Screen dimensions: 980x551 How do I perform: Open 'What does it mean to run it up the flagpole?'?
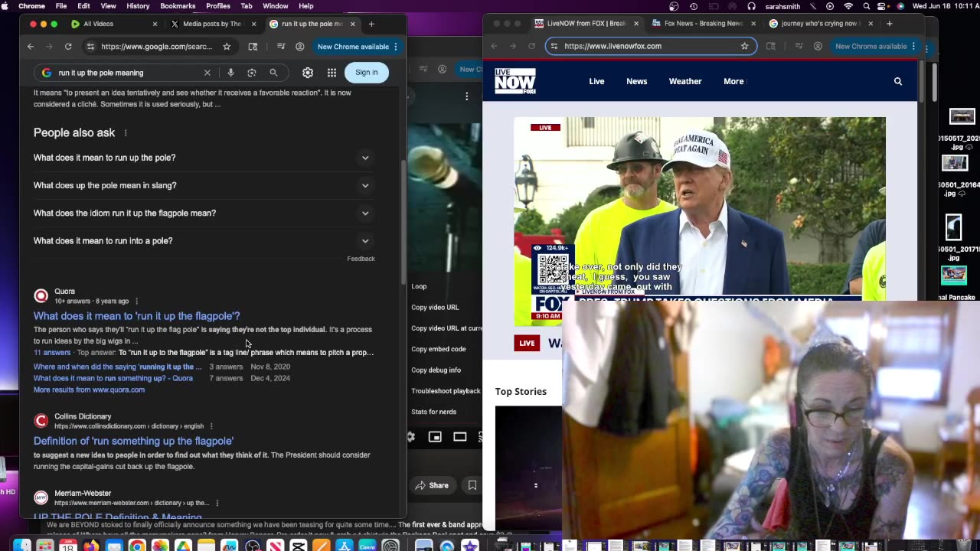point(137,316)
